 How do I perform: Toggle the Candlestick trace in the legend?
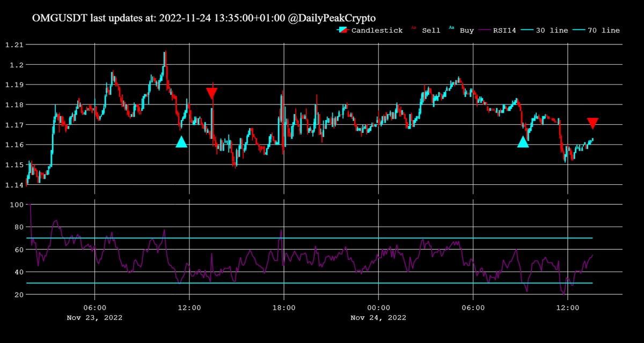pyautogui.click(x=369, y=31)
